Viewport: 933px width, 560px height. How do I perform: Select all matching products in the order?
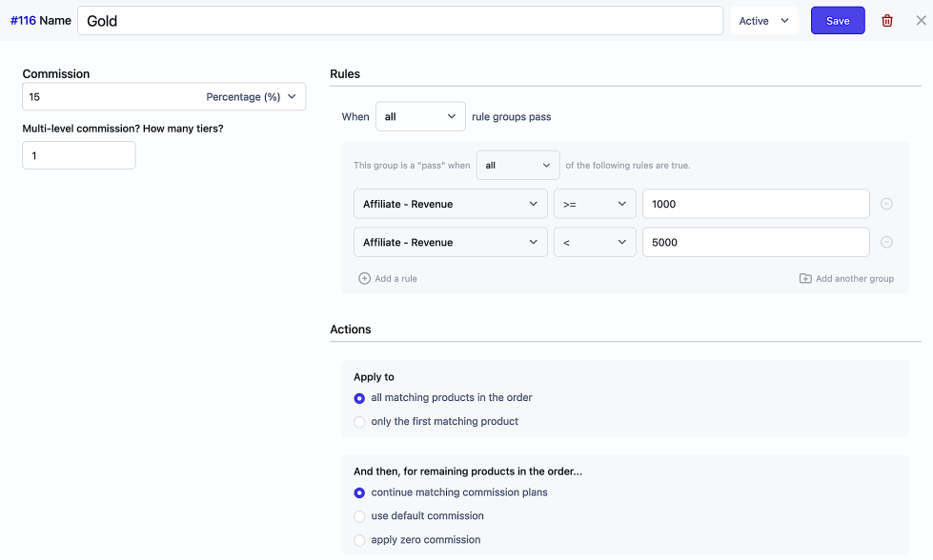pos(359,398)
